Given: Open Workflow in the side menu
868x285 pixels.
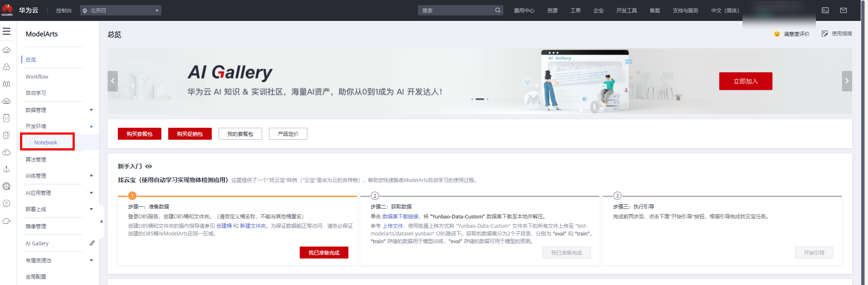Looking at the screenshot, I should pos(37,77).
